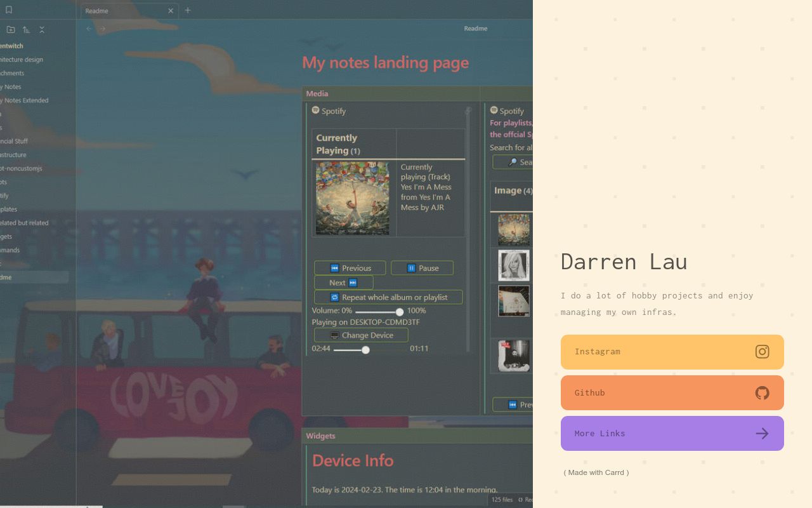Screen dimensions: 812x508
Task: Click the Next track button
Action: pos(343,283)
